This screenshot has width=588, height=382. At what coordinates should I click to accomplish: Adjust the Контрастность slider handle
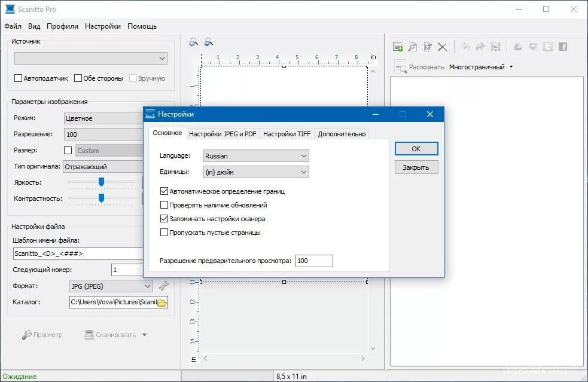coord(101,198)
